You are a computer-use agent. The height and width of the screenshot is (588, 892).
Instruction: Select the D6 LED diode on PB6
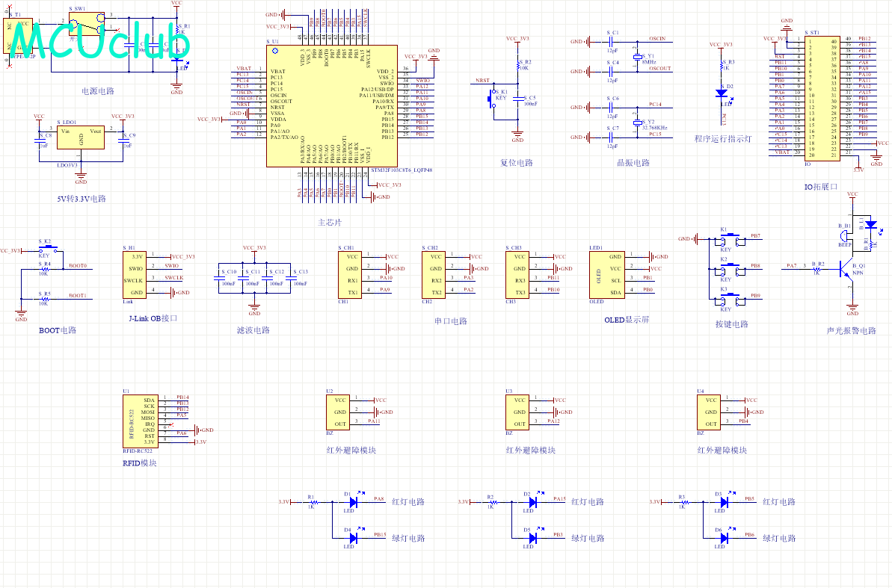click(725, 538)
